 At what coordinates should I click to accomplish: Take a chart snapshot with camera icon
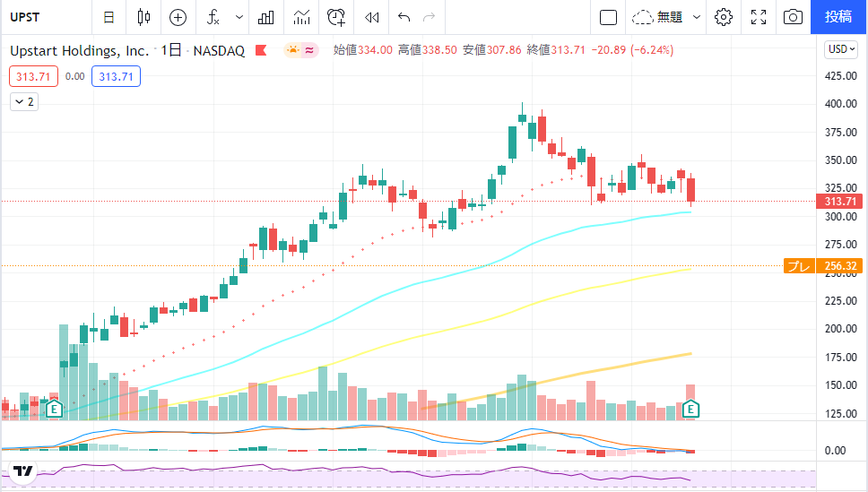tap(793, 18)
